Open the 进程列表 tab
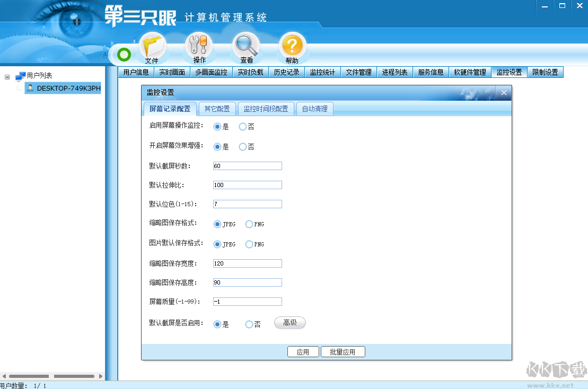Image resolution: width=588 pixels, height=389 pixels. coord(394,72)
